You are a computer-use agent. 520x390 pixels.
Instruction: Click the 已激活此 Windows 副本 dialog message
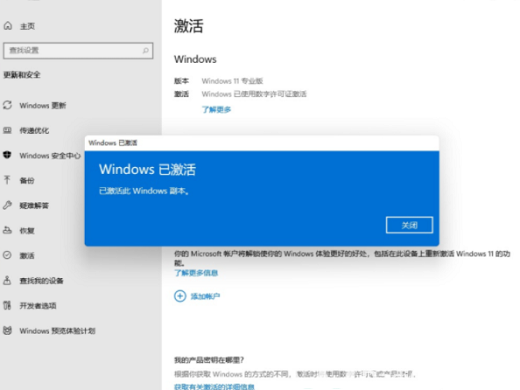(144, 191)
